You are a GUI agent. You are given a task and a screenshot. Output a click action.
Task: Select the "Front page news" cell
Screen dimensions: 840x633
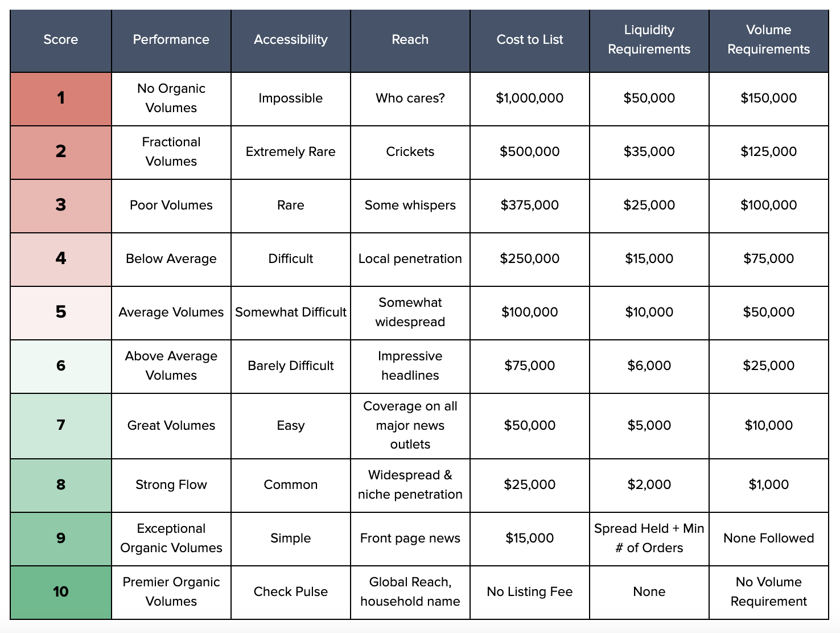pos(410,539)
